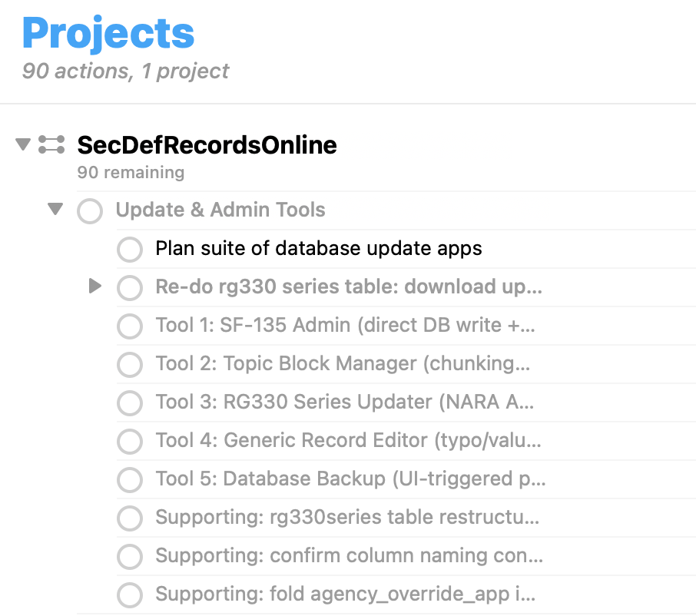The image size is (696, 616).
Task: Tick the rg330series table restructure checkbox
Action: (130, 518)
